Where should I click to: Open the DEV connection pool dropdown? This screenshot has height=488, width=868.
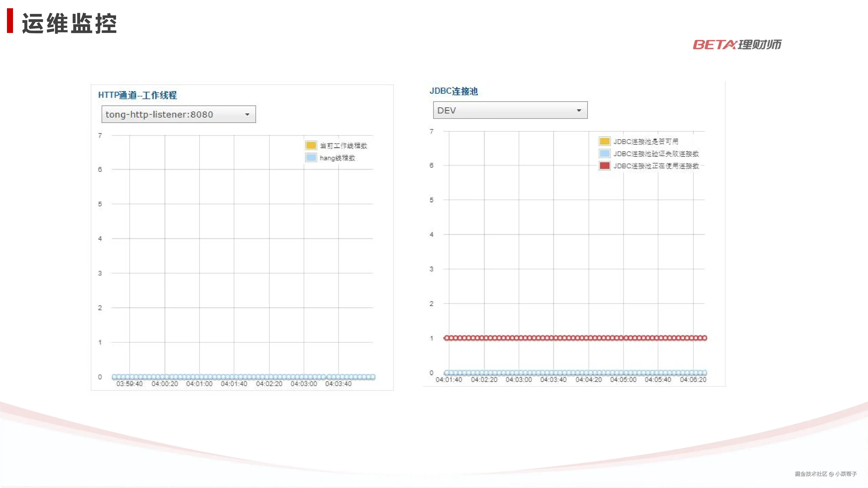[x=505, y=110]
